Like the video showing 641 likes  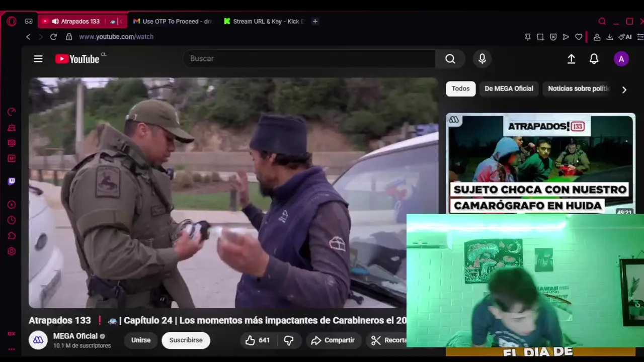[258, 340]
